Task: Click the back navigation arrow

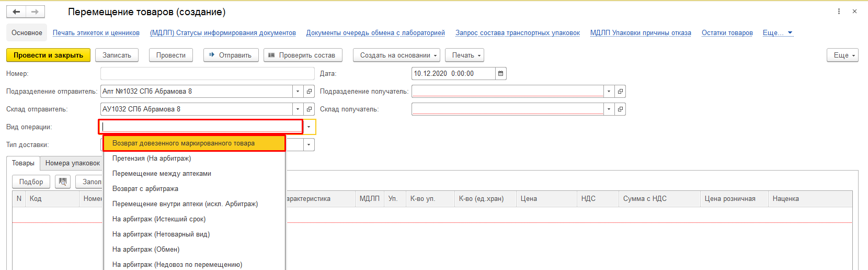Action: (16, 12)
